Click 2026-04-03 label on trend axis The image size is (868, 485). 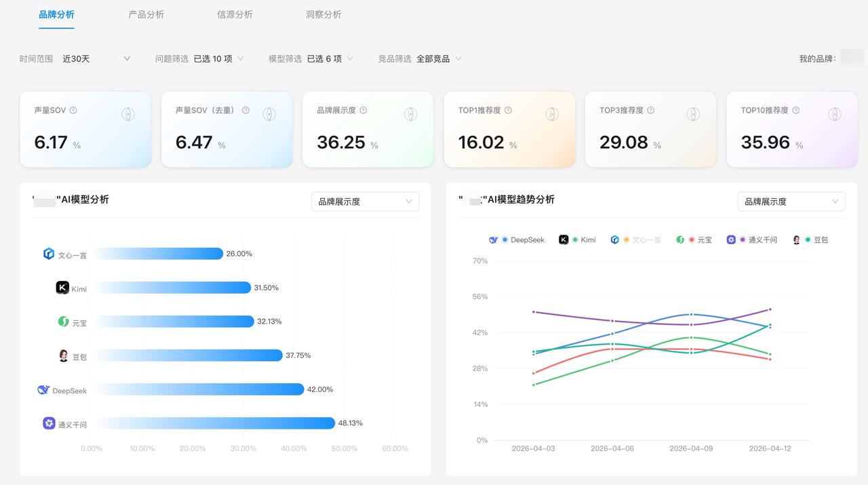pos(533,448)
